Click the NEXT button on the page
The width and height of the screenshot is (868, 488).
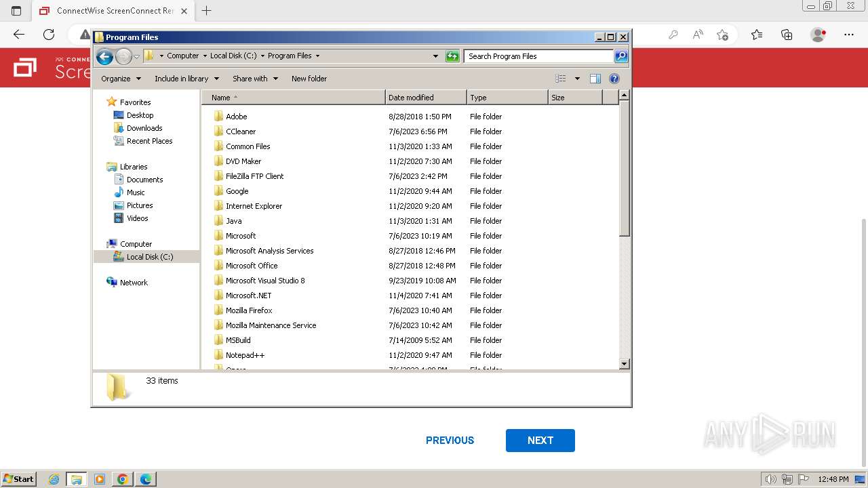[x=540, y=441]
